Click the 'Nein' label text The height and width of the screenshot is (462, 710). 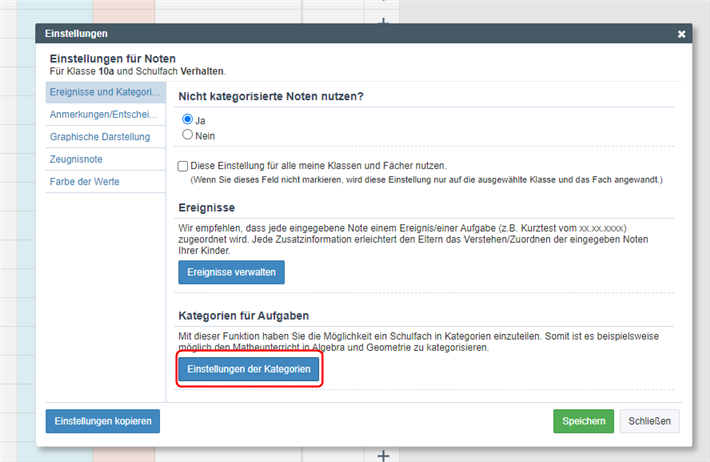[205, 136]
